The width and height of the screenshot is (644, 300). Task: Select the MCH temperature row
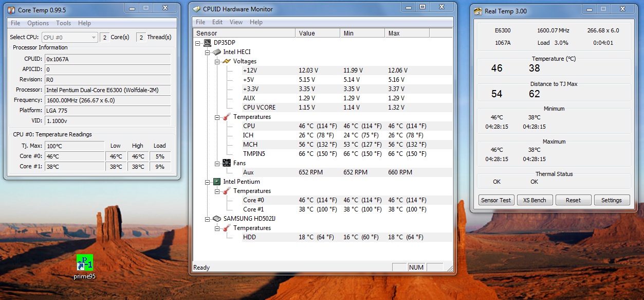(347, 145)
